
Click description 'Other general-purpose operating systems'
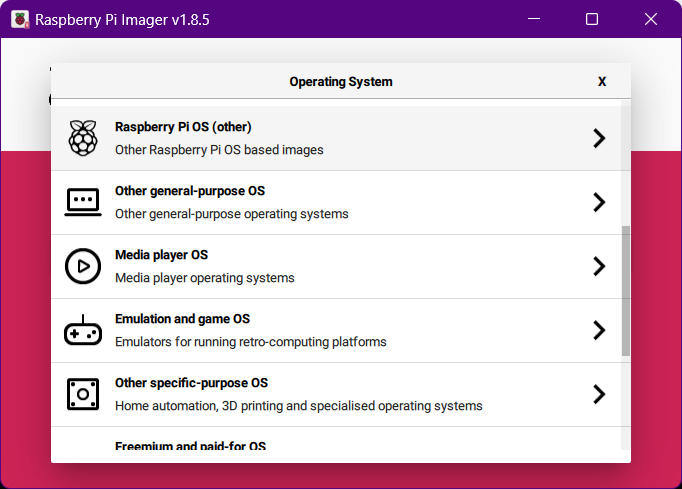click(x=231, y=214)
